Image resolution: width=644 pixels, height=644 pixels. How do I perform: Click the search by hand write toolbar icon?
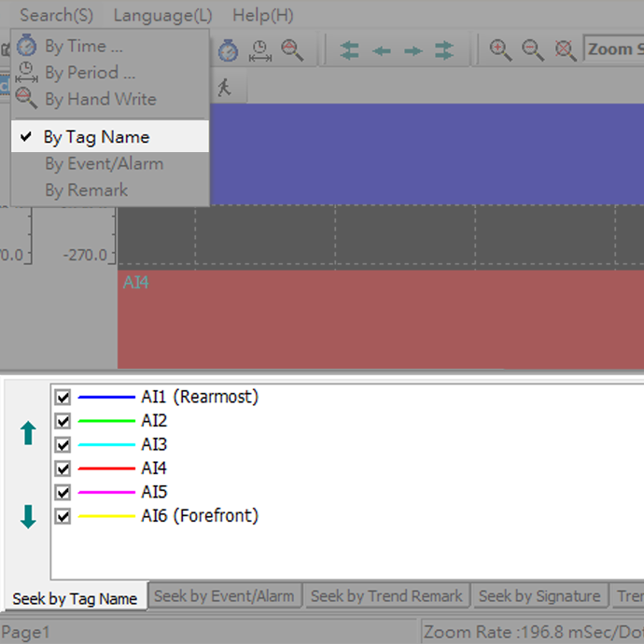coord(292,50)
